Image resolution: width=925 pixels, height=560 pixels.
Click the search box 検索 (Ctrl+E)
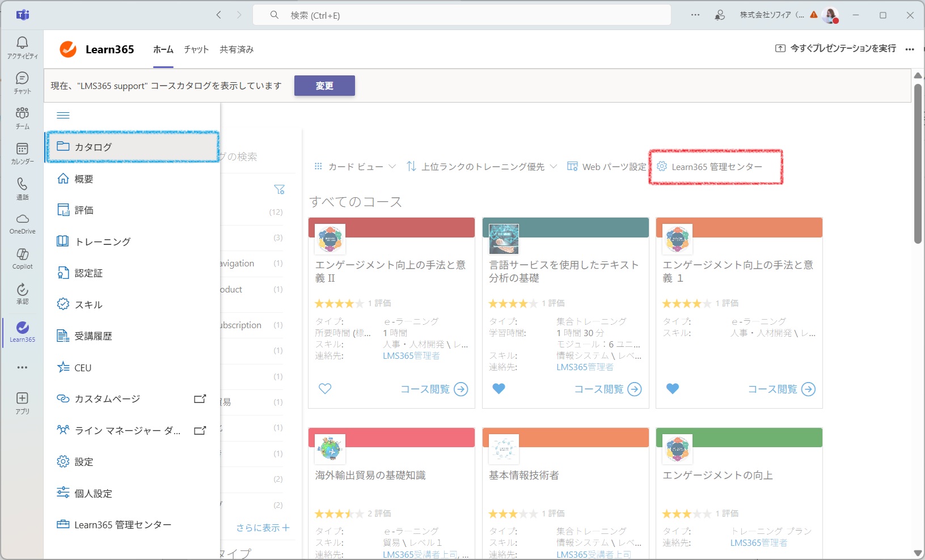coord(462,15)
